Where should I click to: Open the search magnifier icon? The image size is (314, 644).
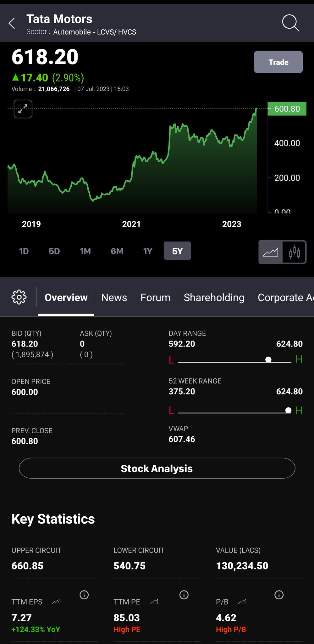coord(290,23)
